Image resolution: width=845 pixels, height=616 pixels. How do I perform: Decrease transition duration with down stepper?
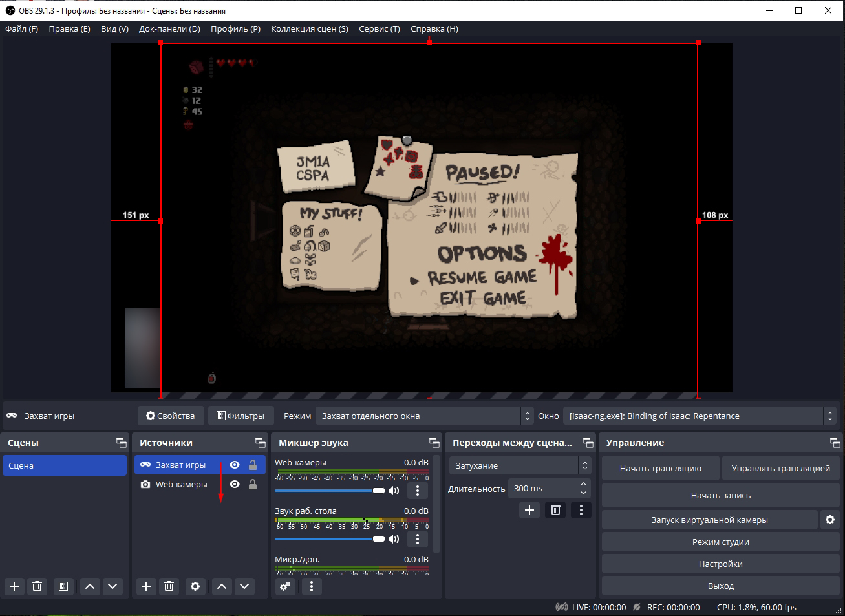coord(583,493)
